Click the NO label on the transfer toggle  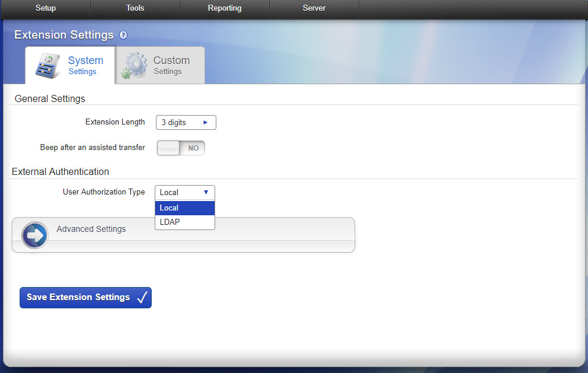[193, 148]
